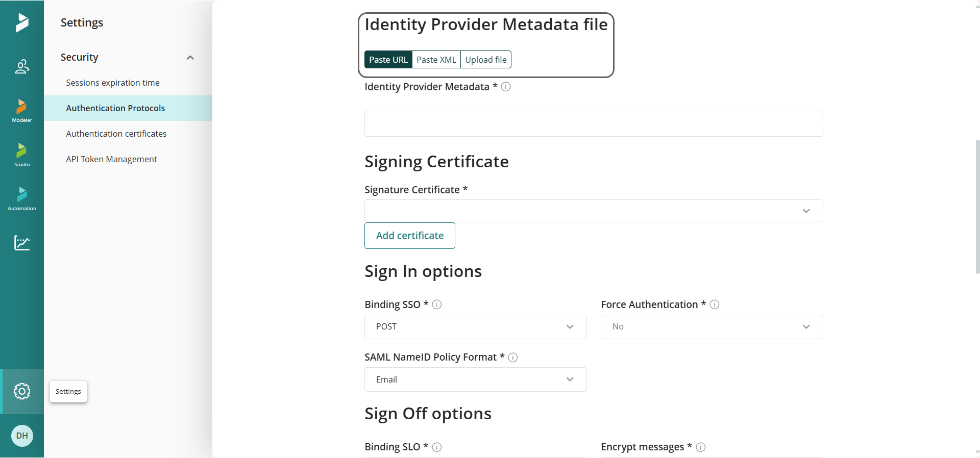Click info icon beside Binding SSO
Screen dimensions: 980x458
pos(437,304)
